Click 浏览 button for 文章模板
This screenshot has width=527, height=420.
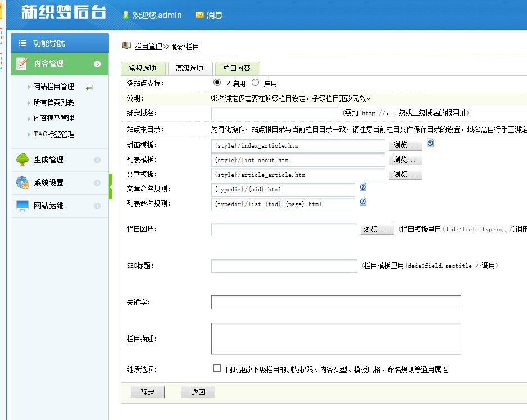[405, 175]
